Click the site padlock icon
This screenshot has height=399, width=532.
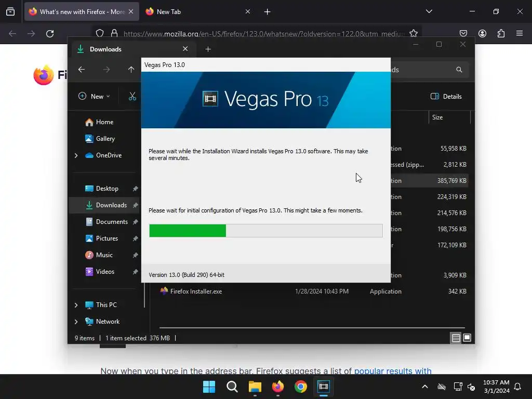coord(114,33)
